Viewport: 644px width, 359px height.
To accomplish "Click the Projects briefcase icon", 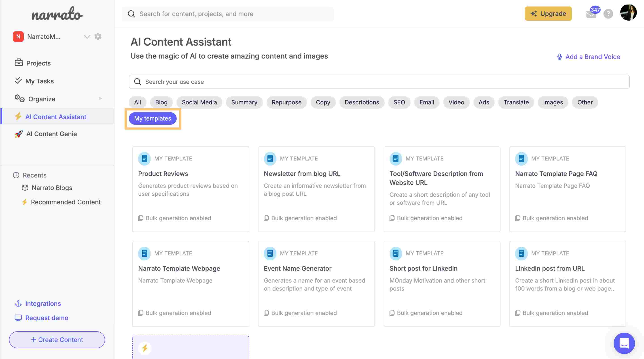I will pyautogui.click(x=19, y=63).
